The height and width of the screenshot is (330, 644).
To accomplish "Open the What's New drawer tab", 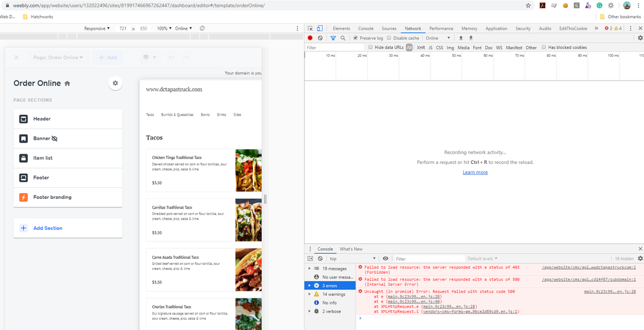I will click(x=350, y=249).
